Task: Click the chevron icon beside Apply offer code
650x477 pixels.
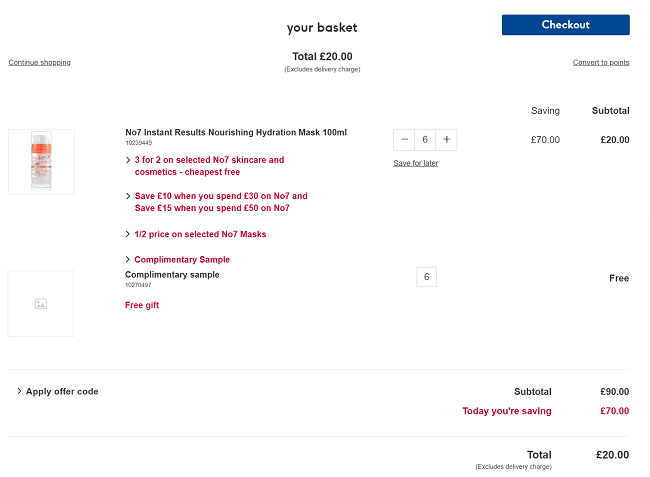Action: point(19,391)
